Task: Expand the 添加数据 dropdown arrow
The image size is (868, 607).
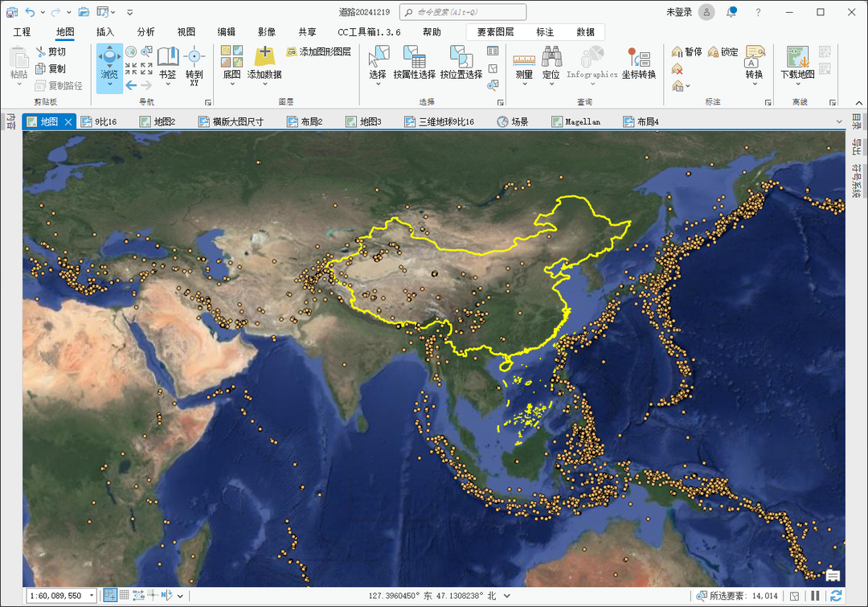Action: click(264, 84)
